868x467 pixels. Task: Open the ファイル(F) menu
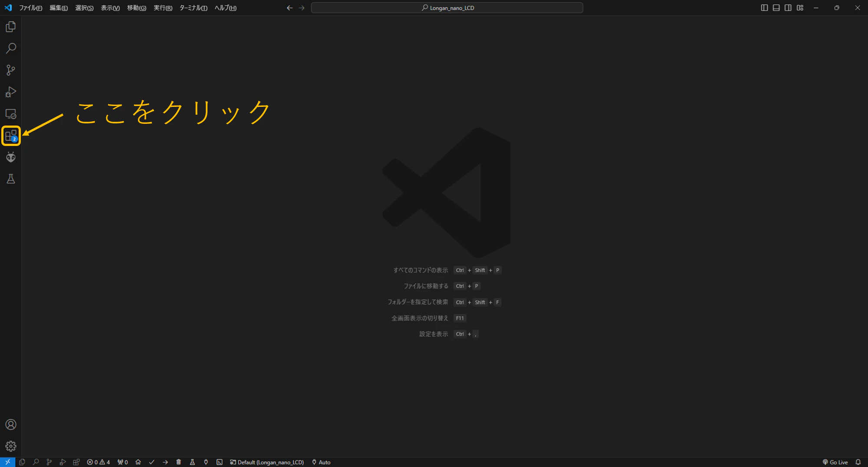pos(30,8)
